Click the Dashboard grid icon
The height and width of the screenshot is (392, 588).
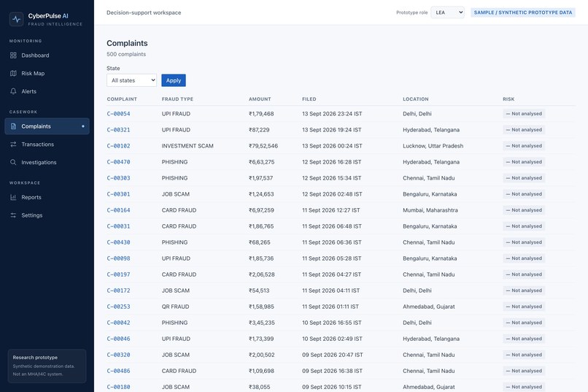13,55
